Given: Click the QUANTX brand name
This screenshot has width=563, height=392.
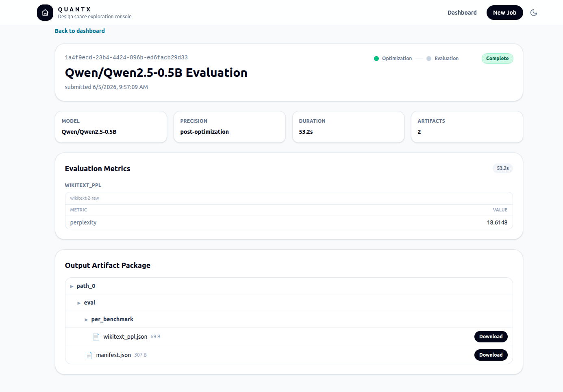Looking at the screenshot, I should pyautogui.click(x=74, y=9).
